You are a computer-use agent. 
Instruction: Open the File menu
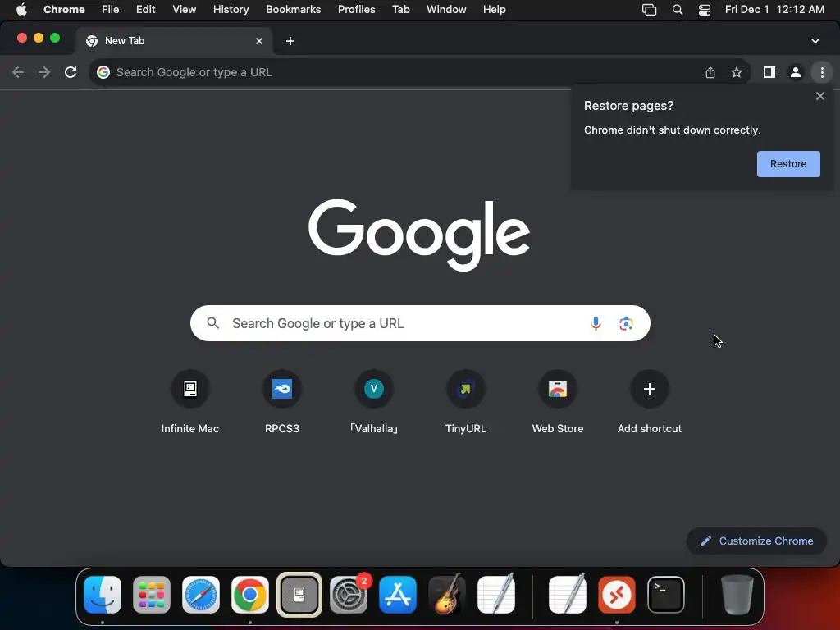click(x=111, y=10)
